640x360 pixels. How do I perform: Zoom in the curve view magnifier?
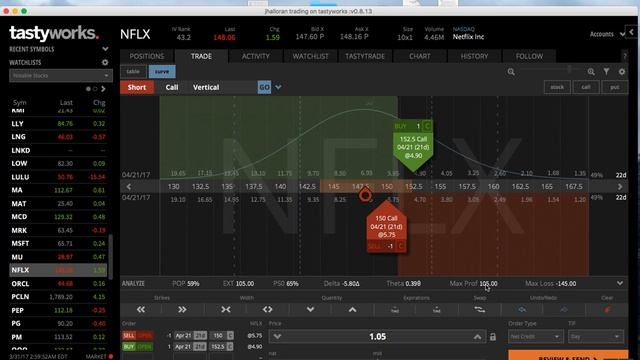[591, 72]
